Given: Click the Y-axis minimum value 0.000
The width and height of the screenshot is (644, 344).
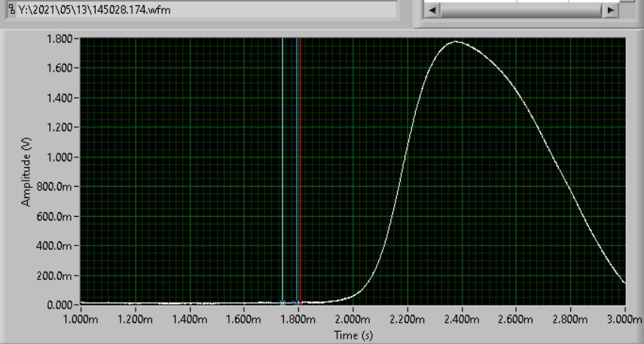Looking at the screenshot, I should [x=60, y=305].
